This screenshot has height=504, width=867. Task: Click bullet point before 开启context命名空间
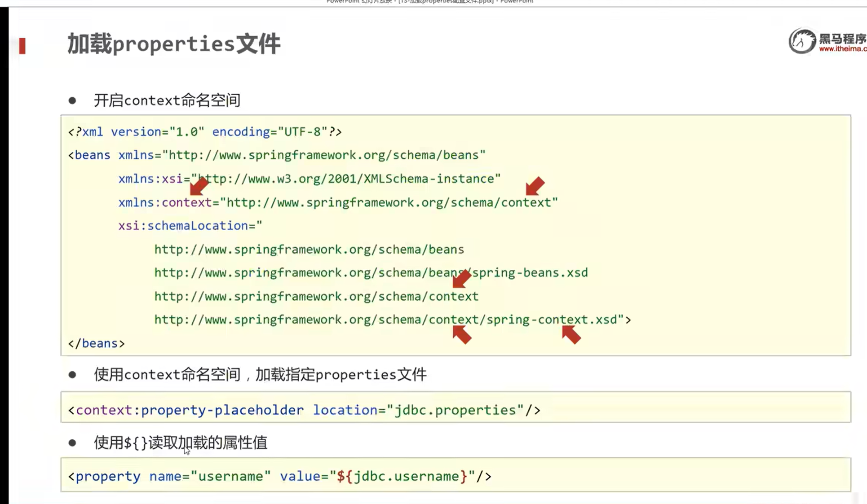tap(72, 101)
